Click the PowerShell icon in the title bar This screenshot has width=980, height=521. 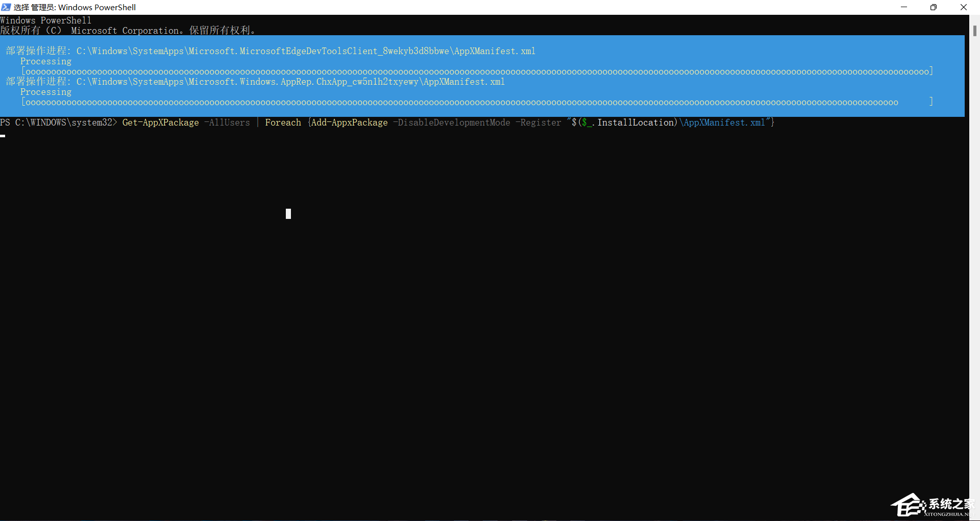pyautogui.click(x=6, y=7)
